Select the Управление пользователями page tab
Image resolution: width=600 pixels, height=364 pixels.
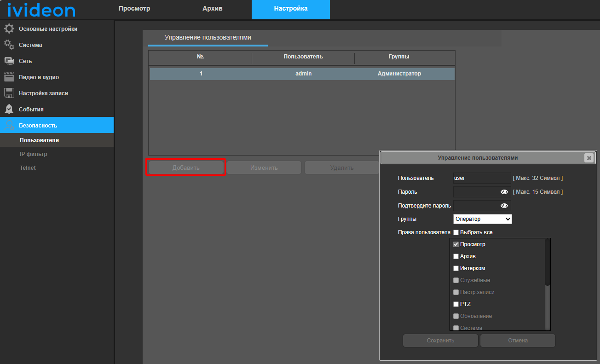click(208, 38)
